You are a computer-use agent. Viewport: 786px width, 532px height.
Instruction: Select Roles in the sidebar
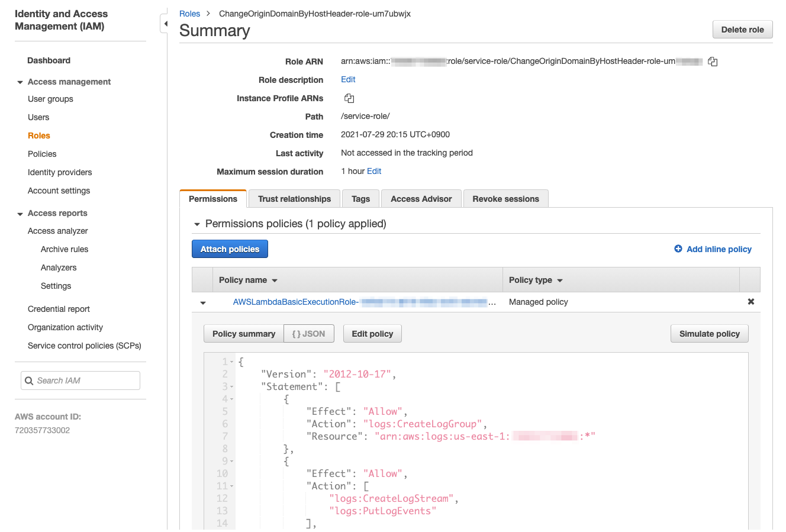39,136
